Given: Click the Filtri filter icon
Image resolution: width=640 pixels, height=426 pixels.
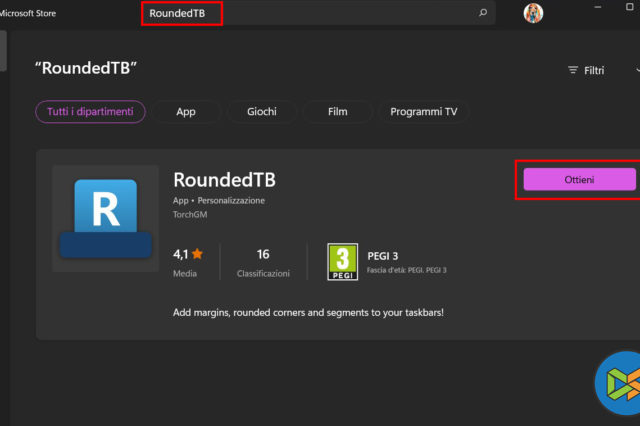Looking at the screenshot, I should point(573,70).
